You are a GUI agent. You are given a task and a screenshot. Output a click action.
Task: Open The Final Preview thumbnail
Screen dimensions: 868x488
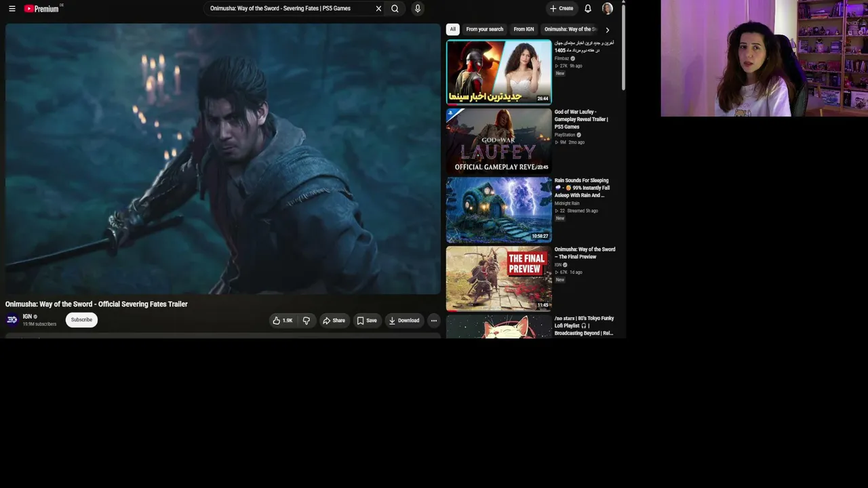pos(498,279)
